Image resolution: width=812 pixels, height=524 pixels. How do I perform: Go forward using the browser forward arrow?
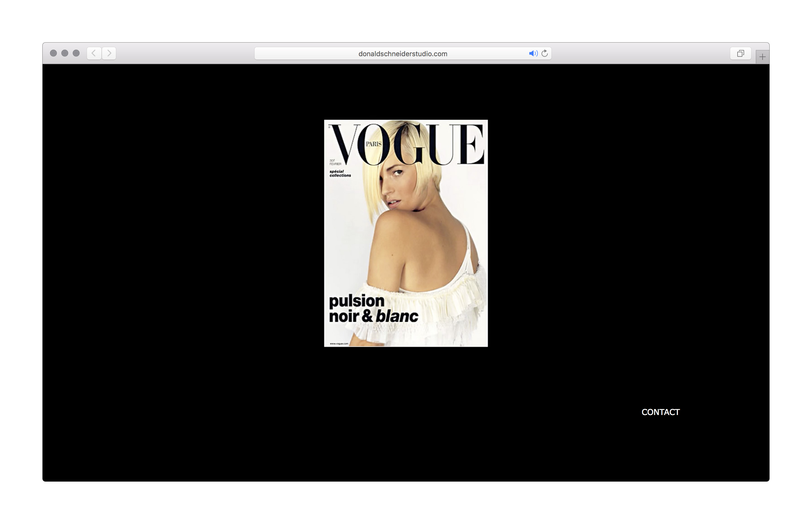click(109, 53)
